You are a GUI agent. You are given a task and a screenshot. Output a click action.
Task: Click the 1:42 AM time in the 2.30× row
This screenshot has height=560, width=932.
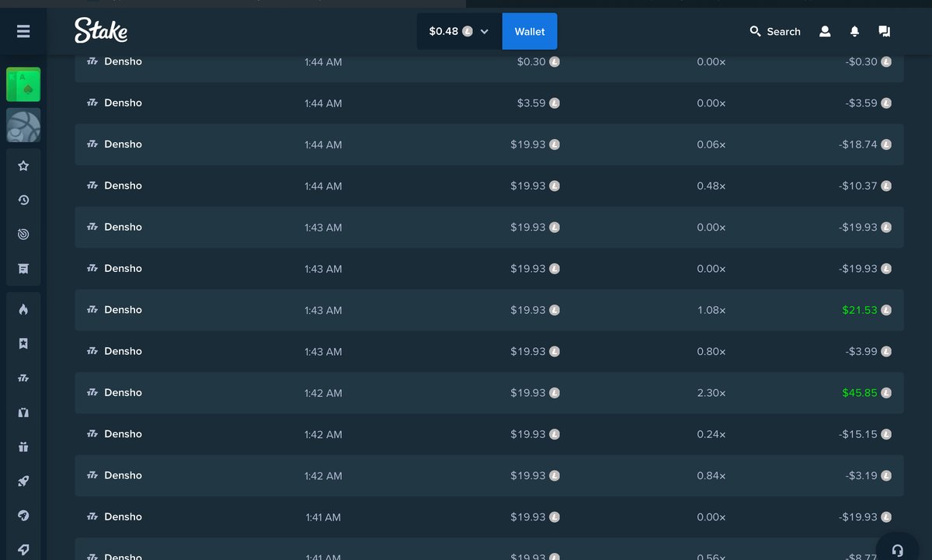pos(323,393)
